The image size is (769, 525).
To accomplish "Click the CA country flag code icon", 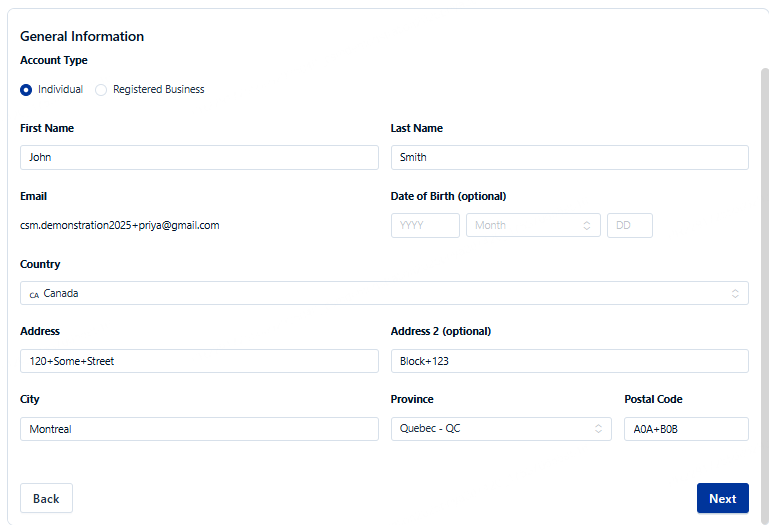I will [x=34, y=295].
